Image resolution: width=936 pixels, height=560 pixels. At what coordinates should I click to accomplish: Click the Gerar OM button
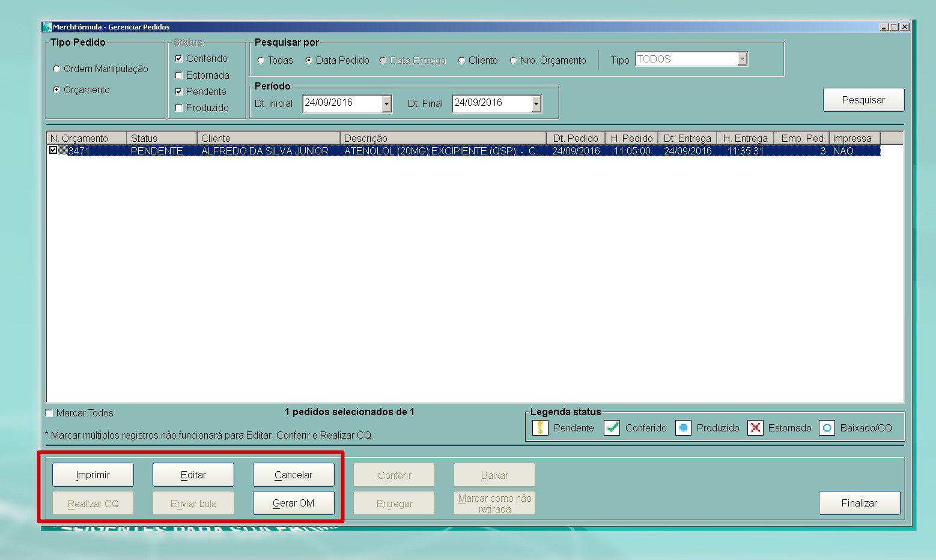tap(293, 504)
